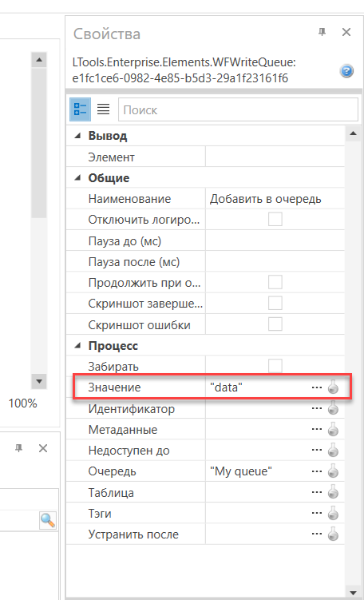Toggle Продолжить при ошибке checkbox
Image resolution: width=364 pixels, height=600 pixels.
pos(275,282)
